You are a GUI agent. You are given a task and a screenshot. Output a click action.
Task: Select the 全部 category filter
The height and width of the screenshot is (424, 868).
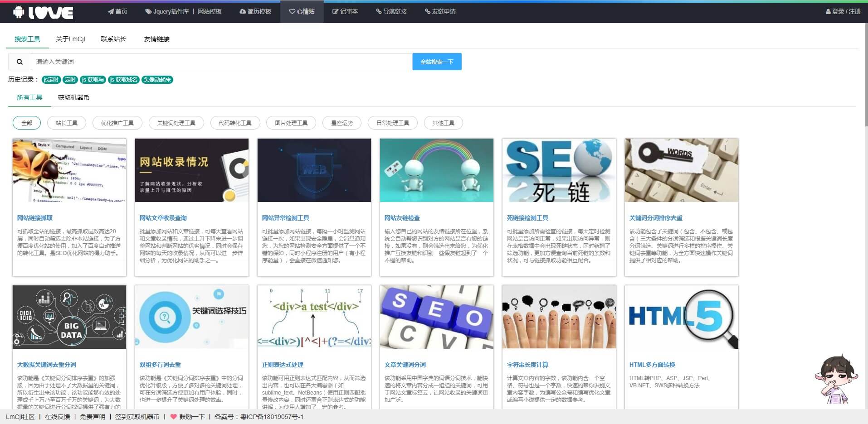pyautogui.click(x=27, y=123)
